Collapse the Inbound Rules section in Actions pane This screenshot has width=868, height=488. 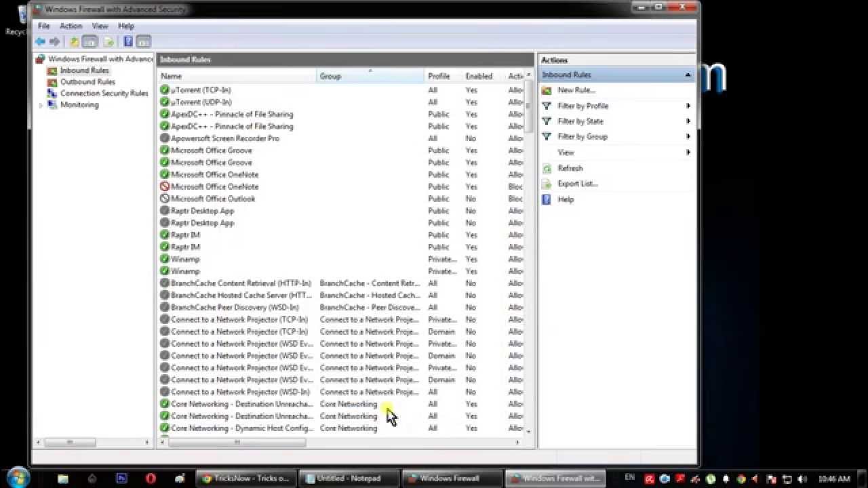pyautogui.click(x=688, y=75)
